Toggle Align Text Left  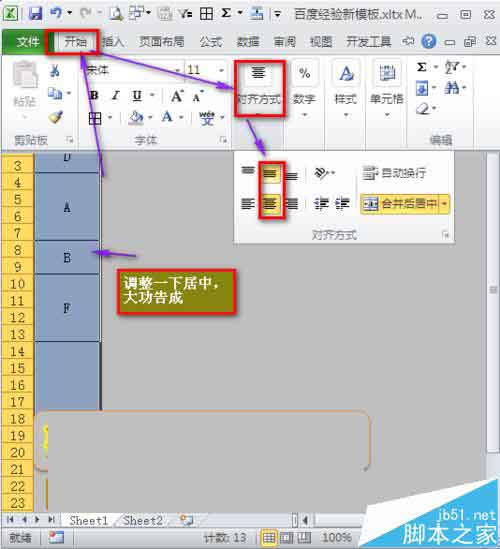click(x=248, y=203)
